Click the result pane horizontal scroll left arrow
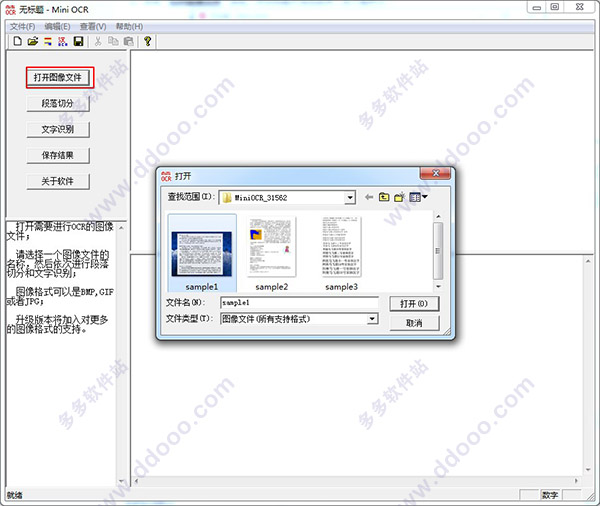 point(135,481)
